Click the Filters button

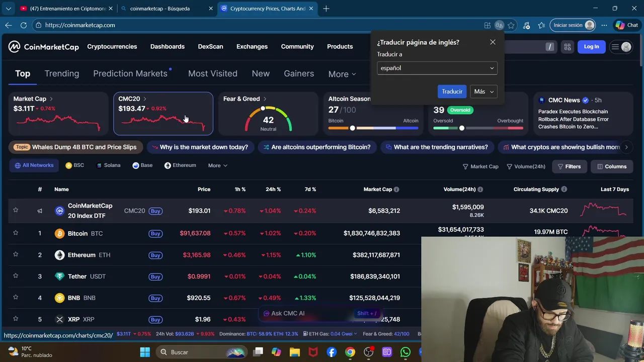[x=569, y=166]
